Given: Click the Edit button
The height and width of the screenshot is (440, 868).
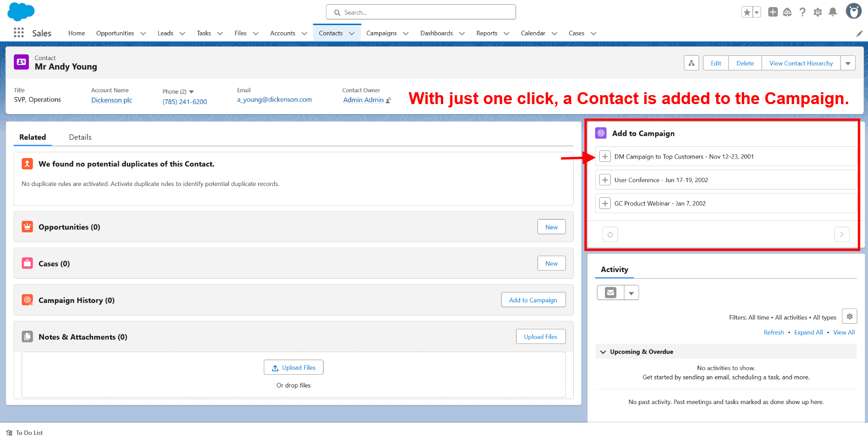Looking at the screenshot, I should click(x=716, y=63).
